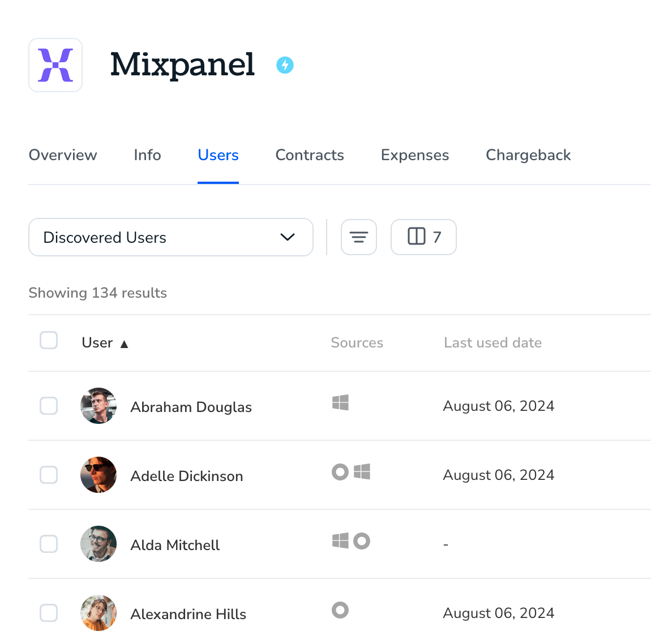Open the Expenses tab

[x=415, y=155]
